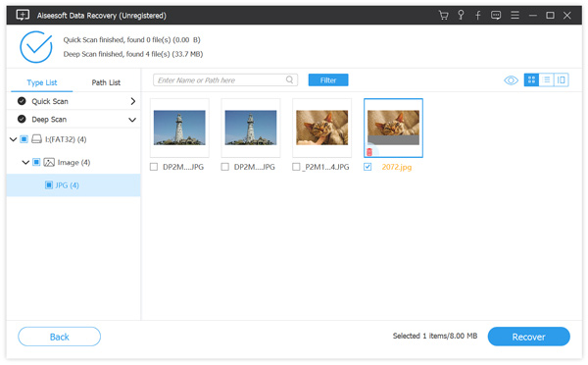Toggle the JPG (4) checkbox
This screenshot has width=588, height=365.
click(49, 185)
